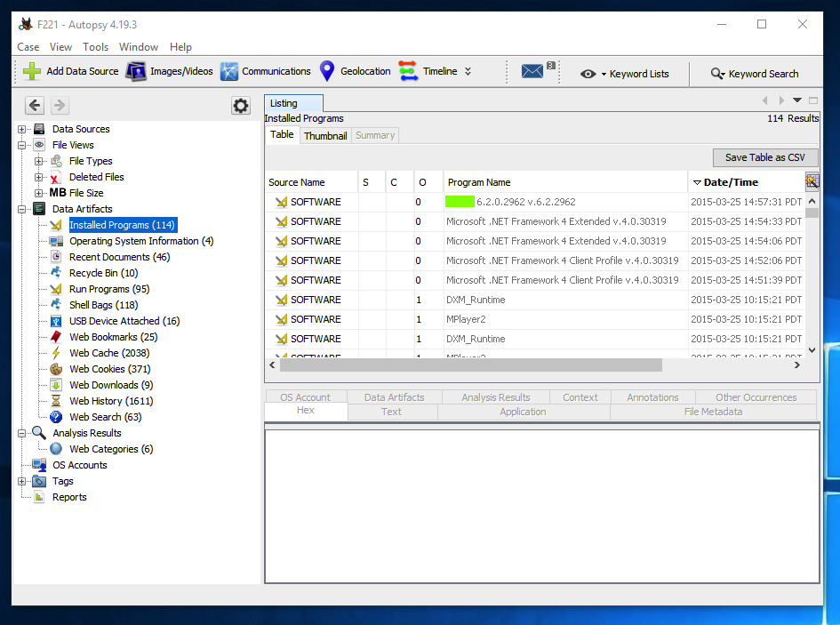Click the Web Cookies cookie icon
Image resolution: width=840 pixels, height=625 pixels.
point(56,369)
